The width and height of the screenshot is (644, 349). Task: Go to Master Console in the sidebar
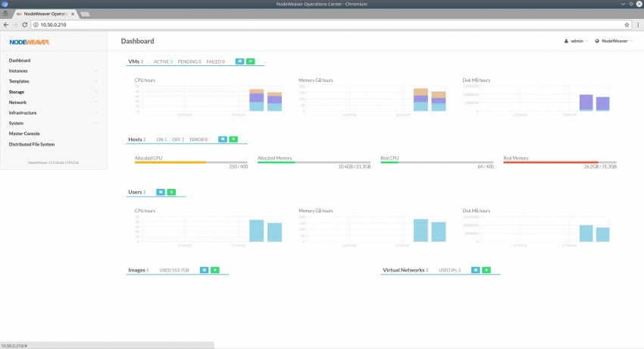click(x=24, y=134)
